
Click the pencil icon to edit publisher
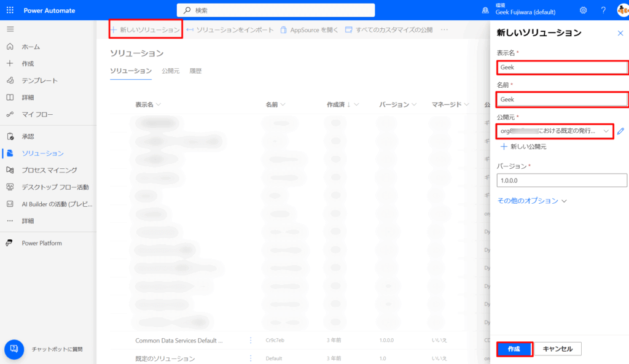click(620, 131)
